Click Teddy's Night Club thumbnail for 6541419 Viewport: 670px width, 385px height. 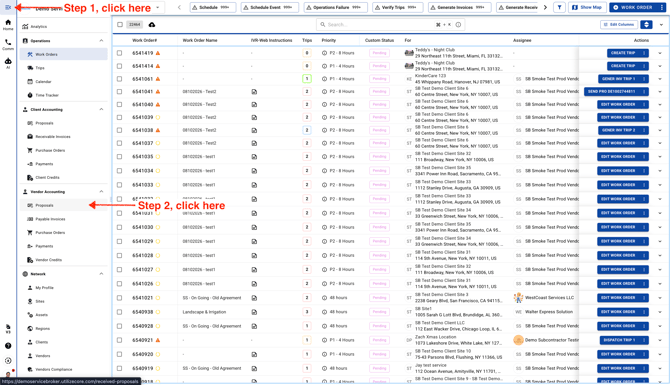point(409,53)
